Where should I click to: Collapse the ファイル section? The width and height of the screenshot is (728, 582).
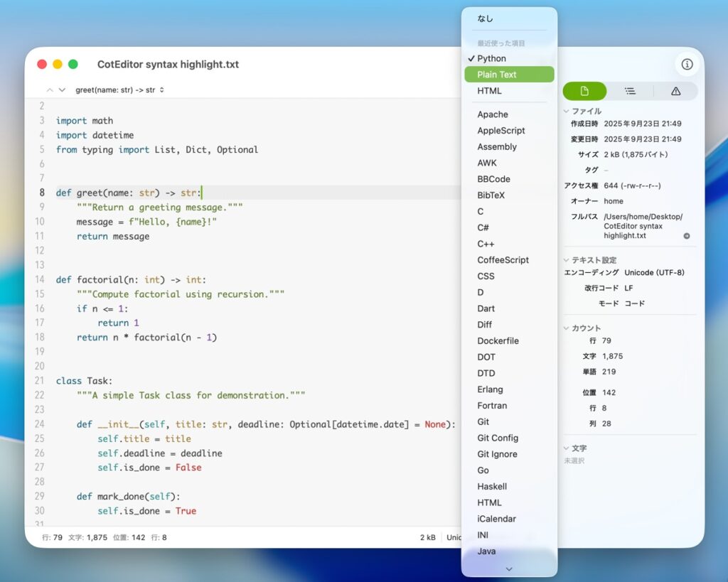567,112
